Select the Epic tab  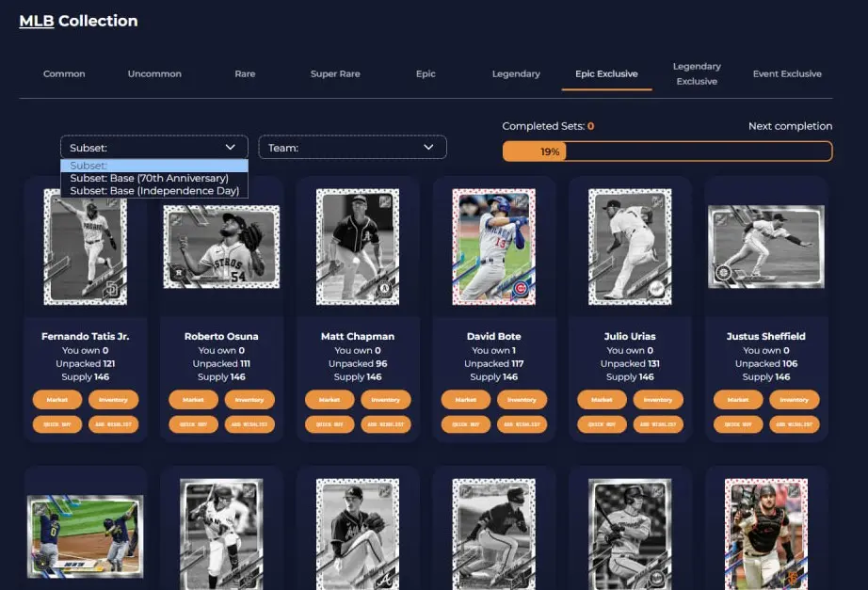426,73
